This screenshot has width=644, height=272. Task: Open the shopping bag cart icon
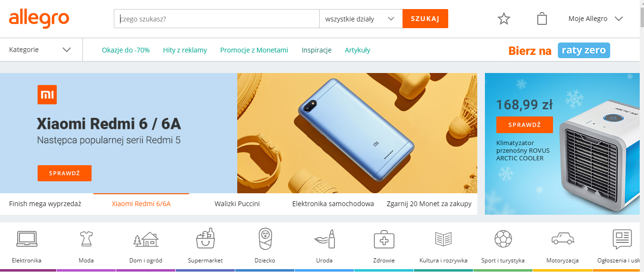pos(542,19)
